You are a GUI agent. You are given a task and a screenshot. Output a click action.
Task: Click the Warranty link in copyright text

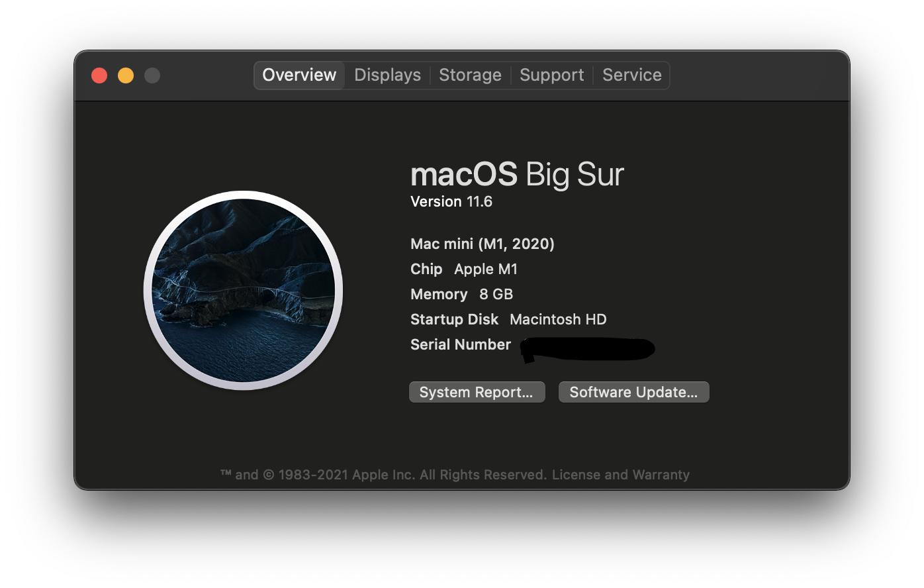tap(662, 474)
